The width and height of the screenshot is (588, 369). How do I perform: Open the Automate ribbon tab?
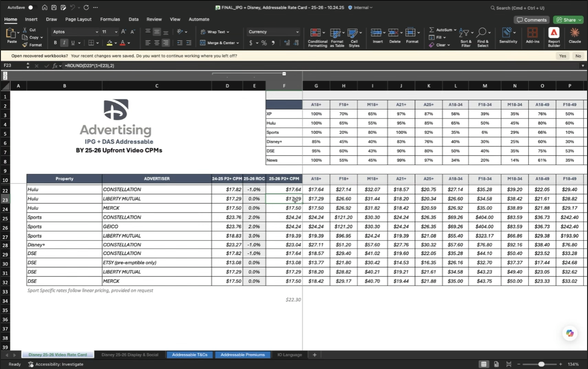pyautogui.click(x=199, y=19)
